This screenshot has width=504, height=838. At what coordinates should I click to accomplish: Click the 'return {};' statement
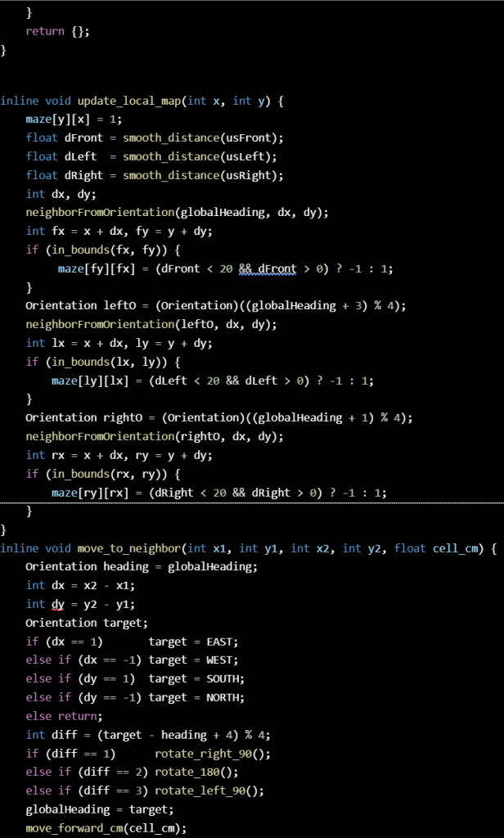tap(58, 31)
